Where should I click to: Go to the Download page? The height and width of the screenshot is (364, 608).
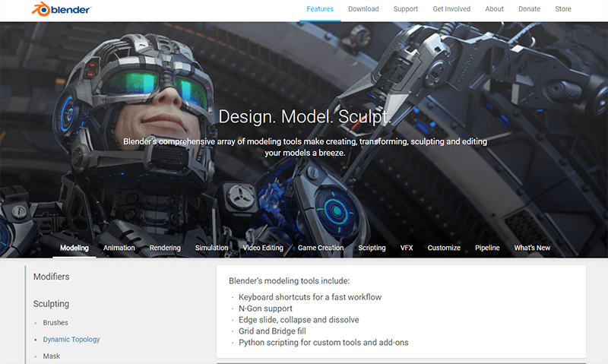pyautogui.click(x=363, y=9)
